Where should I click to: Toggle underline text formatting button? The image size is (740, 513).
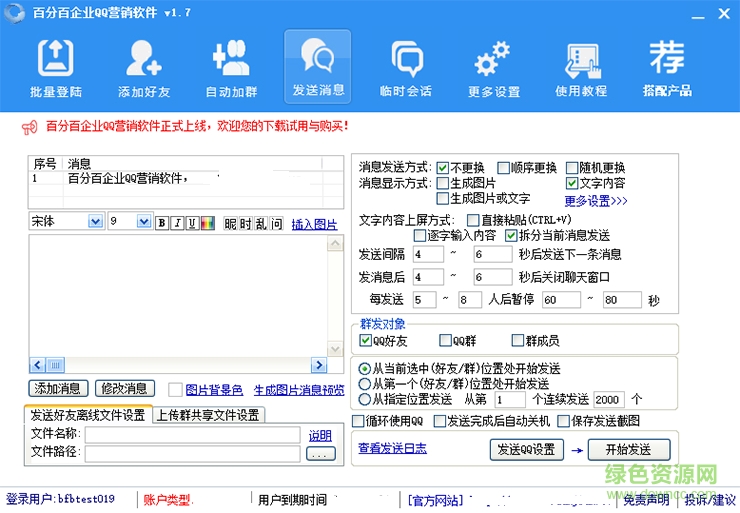[192, 223]
